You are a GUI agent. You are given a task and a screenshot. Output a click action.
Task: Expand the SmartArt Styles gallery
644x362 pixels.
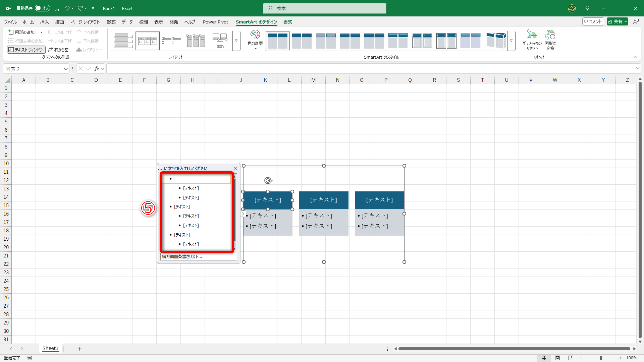(x=511, y=41)
